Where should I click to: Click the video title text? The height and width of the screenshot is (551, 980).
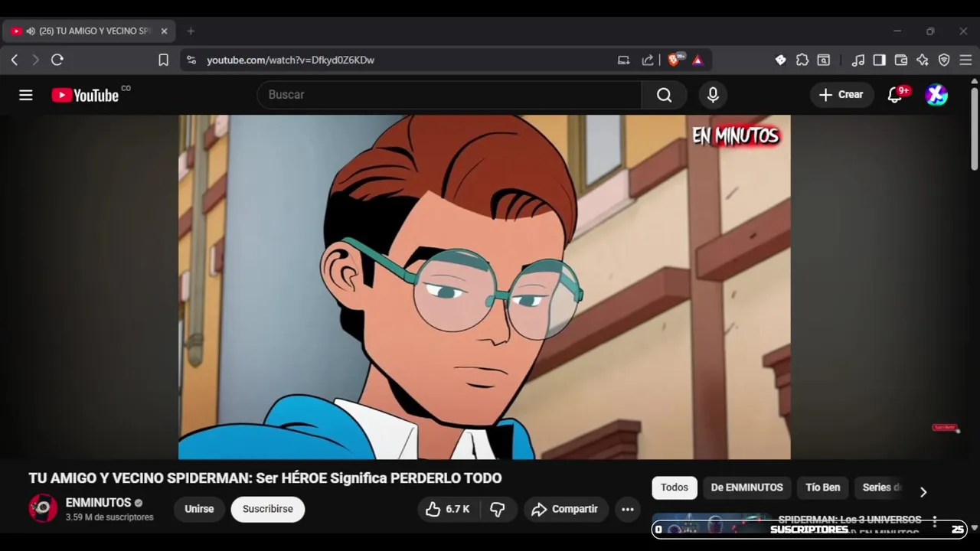tap(265, 478)
